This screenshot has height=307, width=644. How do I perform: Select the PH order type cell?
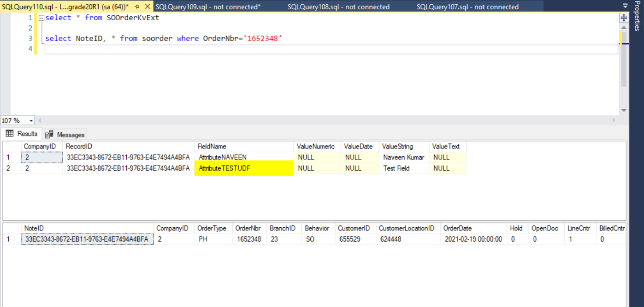[x=213, y=239]
